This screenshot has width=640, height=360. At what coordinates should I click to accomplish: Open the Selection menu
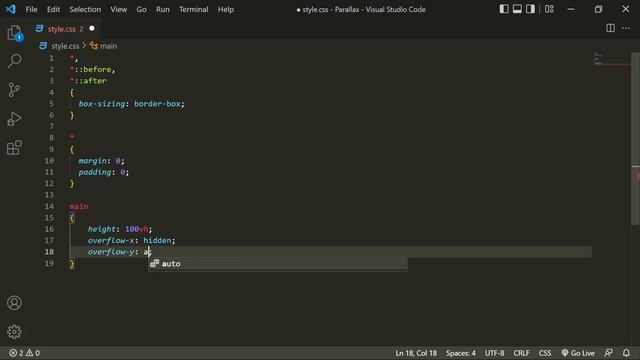(x=85, y=9)
